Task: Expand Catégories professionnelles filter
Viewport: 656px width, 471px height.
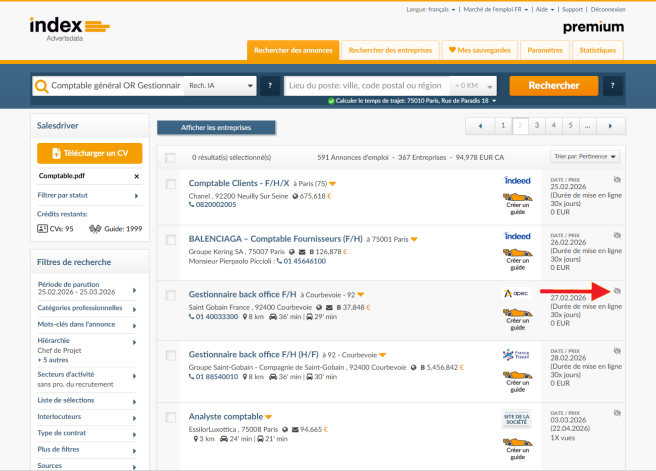Action: click(x=87, y=308)
